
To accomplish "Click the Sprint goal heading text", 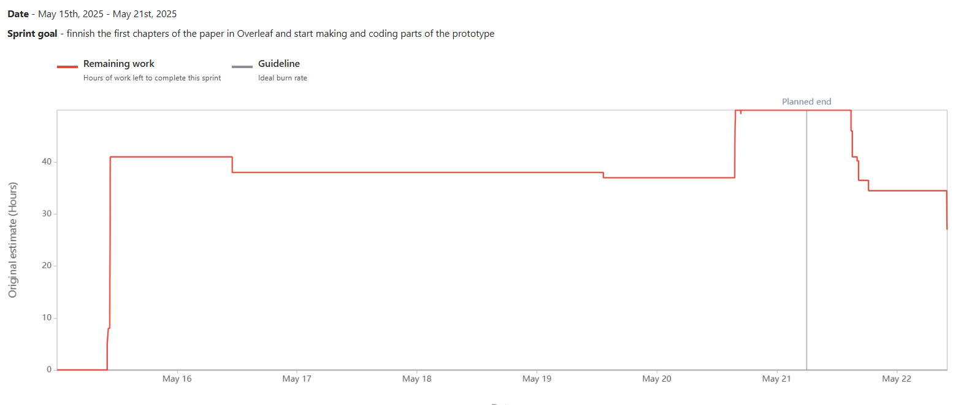I will [33, 34].
